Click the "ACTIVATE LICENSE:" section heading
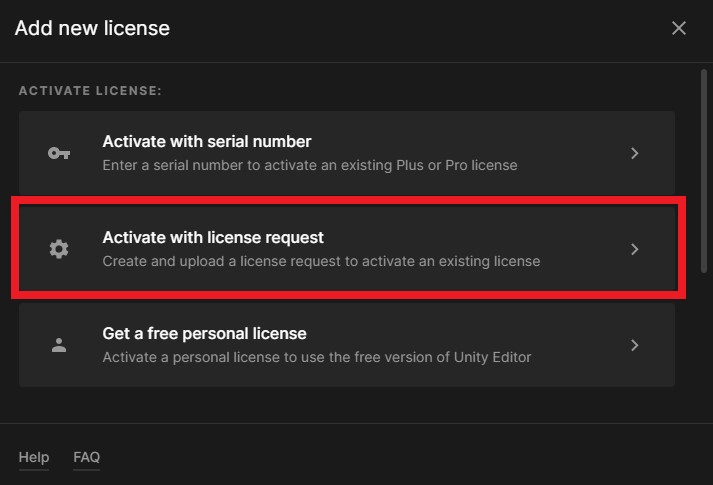Viewport: 713px width, 485px height. (x=90, y=91)
